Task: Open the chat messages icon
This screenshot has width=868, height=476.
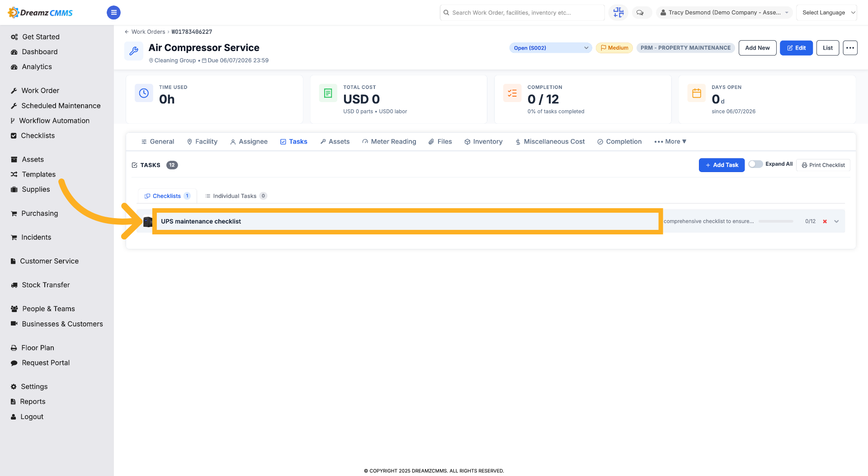Action: (640, 13)
